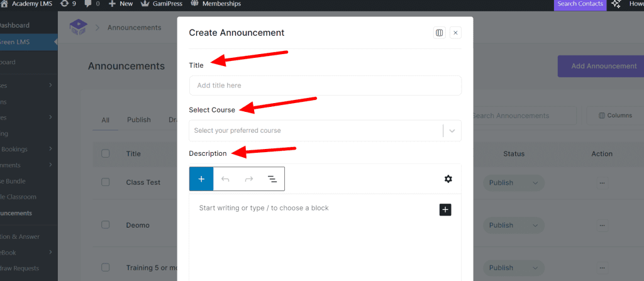Click the Academy LMS home icon in admin bar
Viewport: 644px width, 281px height.
point(4,4)
